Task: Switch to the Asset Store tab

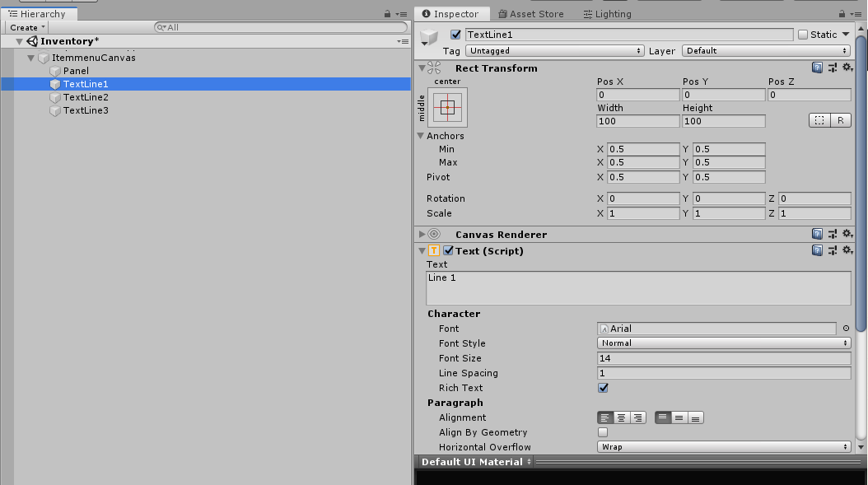Action: 530,13
